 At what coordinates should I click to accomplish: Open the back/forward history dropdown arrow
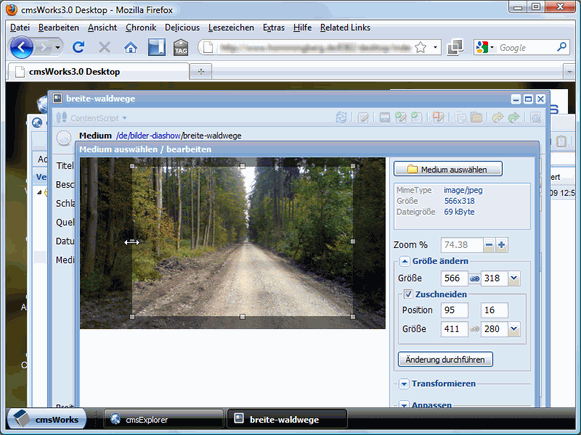57,47
